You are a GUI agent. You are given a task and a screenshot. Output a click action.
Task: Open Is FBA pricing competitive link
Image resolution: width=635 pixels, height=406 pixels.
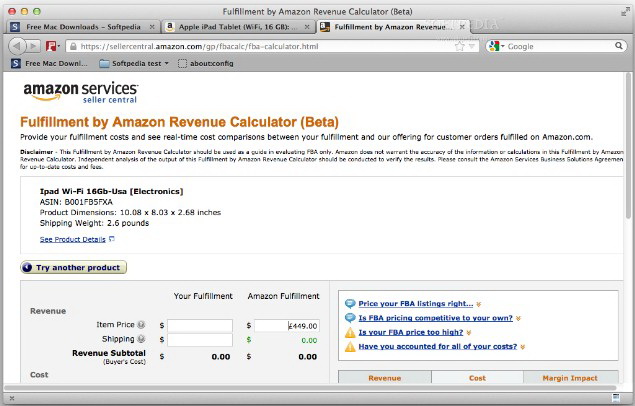pyautogui.click(x=435, y=318)
